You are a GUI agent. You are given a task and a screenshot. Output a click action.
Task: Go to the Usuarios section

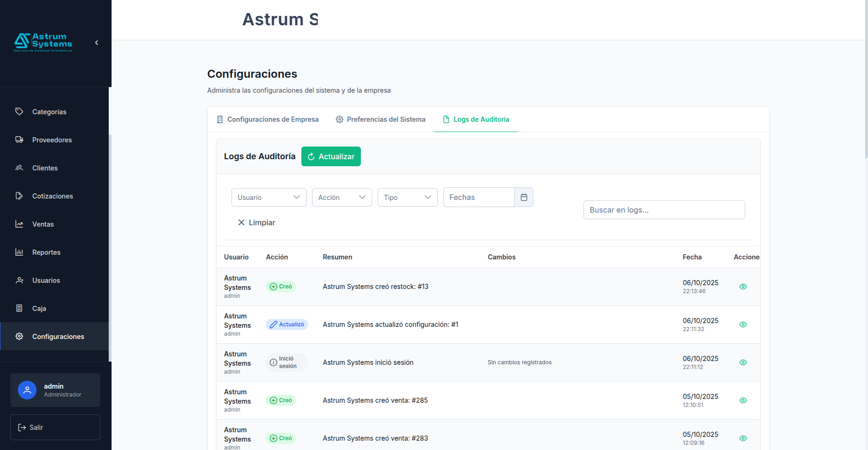click(x=46, y=280)
